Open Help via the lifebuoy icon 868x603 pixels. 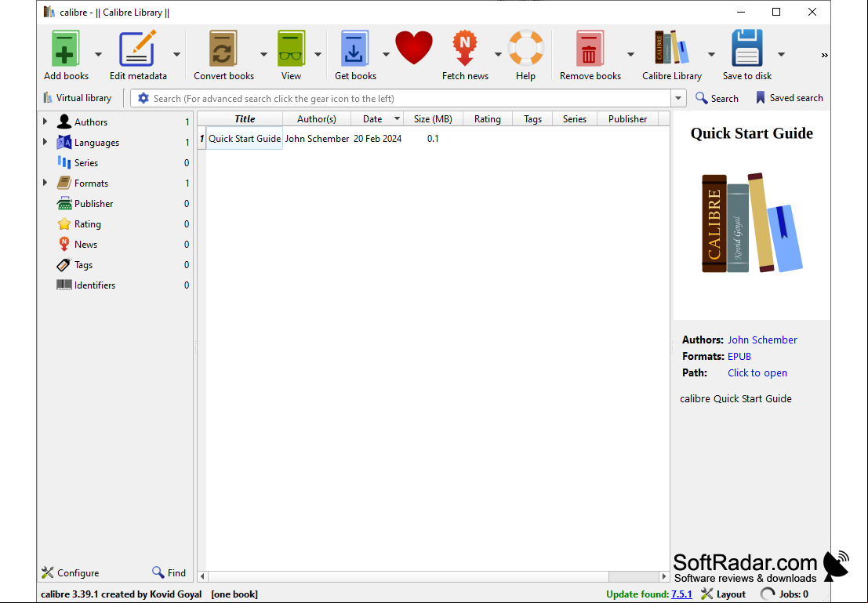(x=525, y=49)
